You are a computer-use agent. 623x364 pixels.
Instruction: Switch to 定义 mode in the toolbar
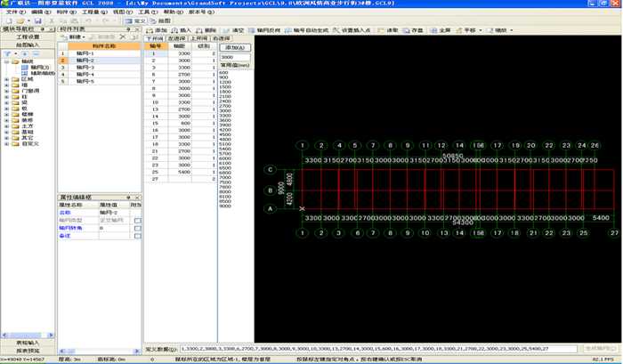coord(135,20)
